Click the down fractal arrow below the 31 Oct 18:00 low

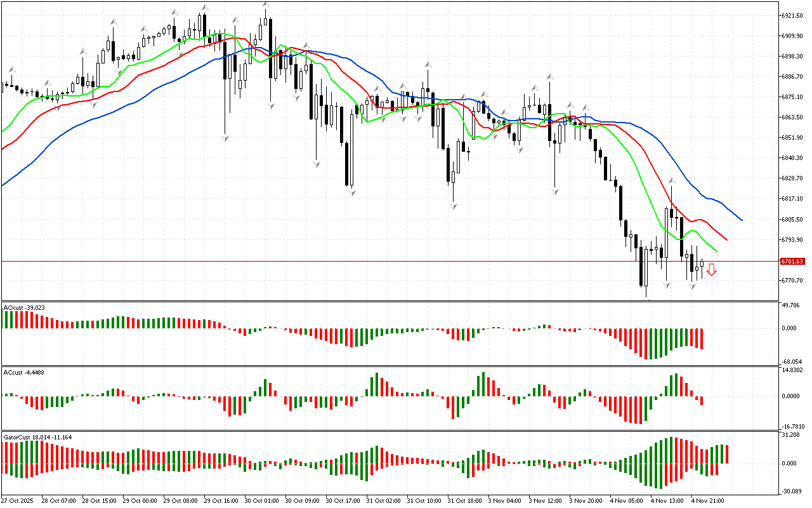[453, 206]
